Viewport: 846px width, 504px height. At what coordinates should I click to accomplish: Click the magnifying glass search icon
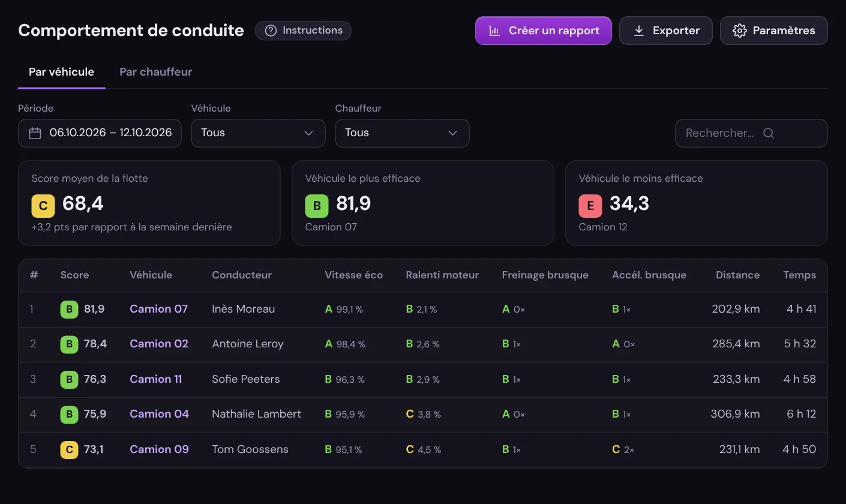[769, 133]
